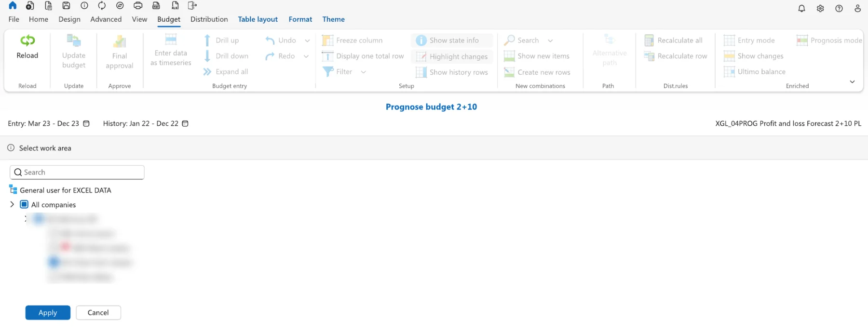Viewport: 868px width, 334px height.
Task: Click Expand all
Action: 226,72
